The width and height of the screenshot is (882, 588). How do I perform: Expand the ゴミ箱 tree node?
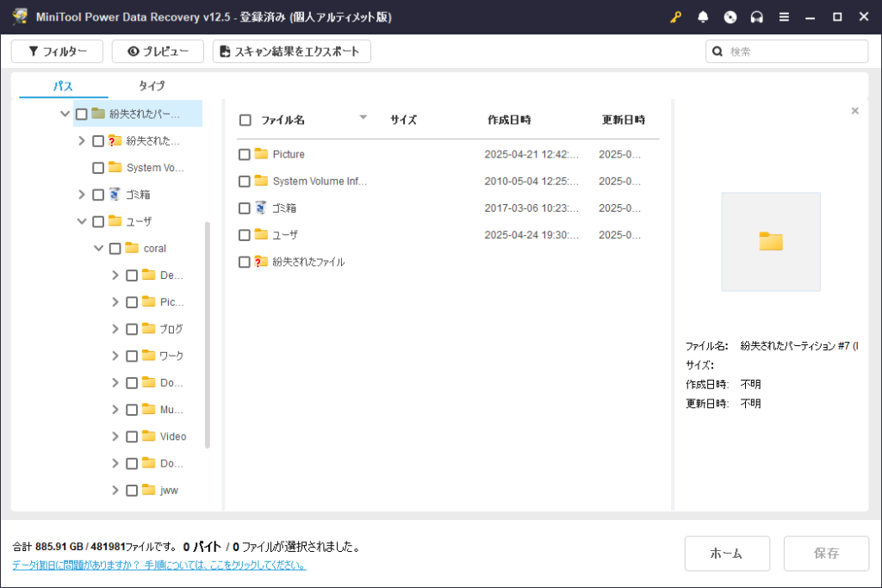[x=82, y=195]
